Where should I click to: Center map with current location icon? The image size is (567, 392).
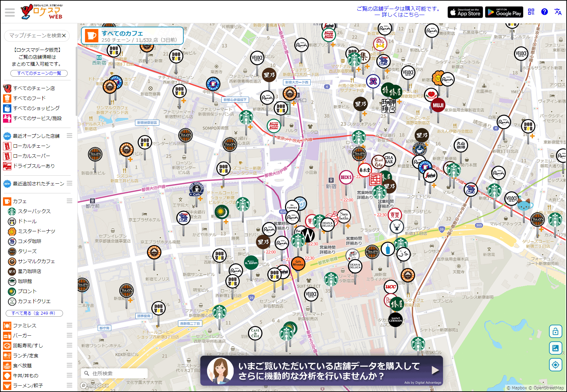click(x=555, y=365)
